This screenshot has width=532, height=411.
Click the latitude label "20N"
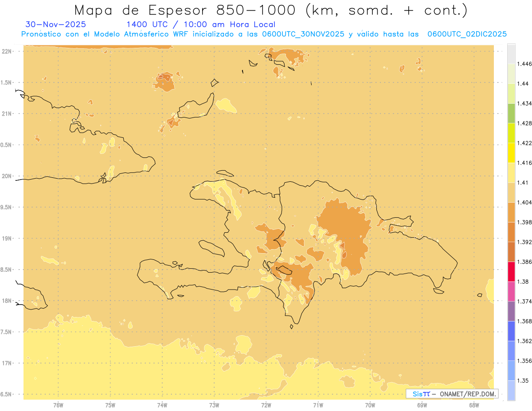(x=7, y=176)
